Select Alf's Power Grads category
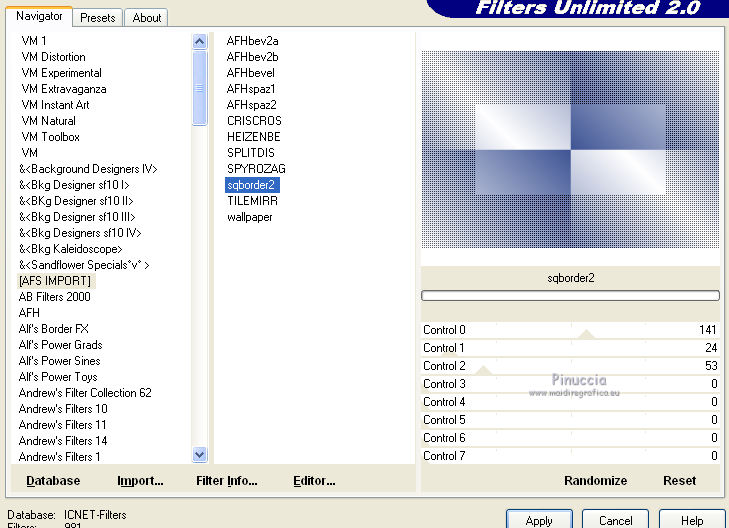 click(60, 345)
